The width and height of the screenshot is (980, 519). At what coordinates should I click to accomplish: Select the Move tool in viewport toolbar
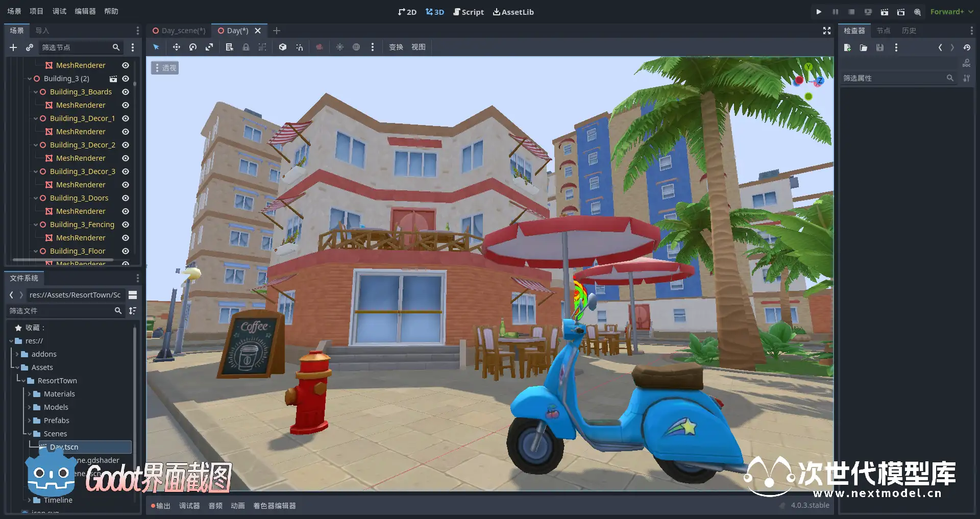tap(176, 47)
